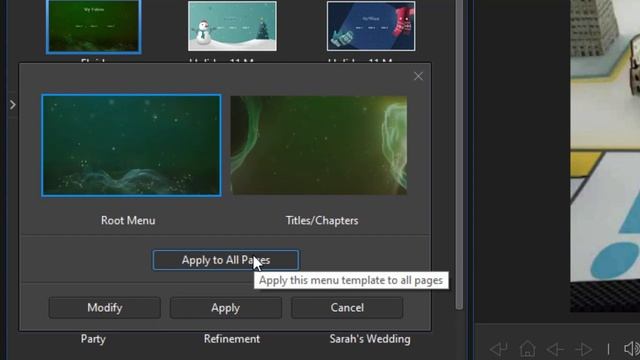640x360 pixels.
Task: Click the template list vertical scrollbar
Action: pyautogui.click(x=459, y=155)
